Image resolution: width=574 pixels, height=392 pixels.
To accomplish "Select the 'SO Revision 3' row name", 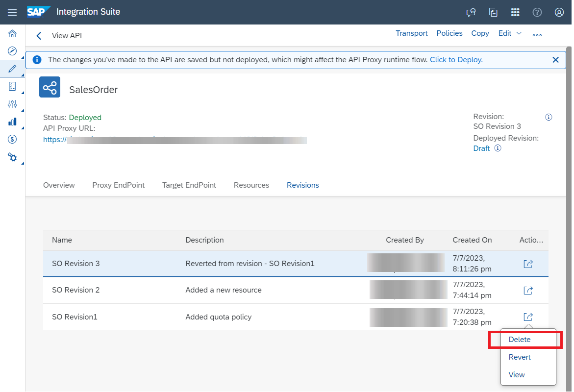I will coord(76,264).
